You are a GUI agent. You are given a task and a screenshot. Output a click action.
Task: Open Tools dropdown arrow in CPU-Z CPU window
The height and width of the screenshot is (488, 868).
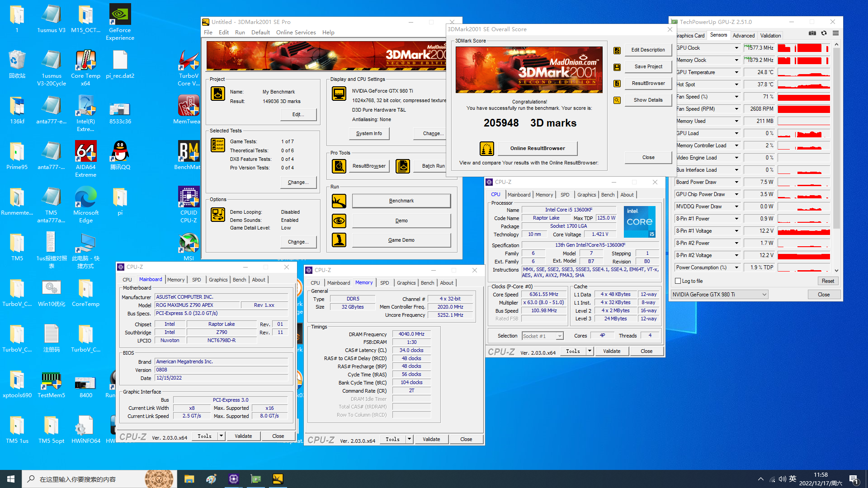coord(589,351)
